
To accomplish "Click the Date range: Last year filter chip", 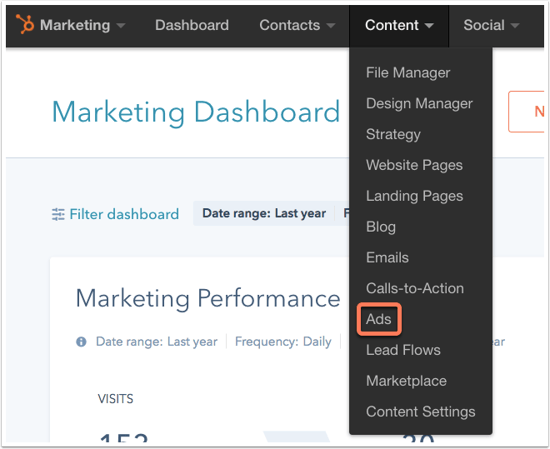I will click(264, 213).
